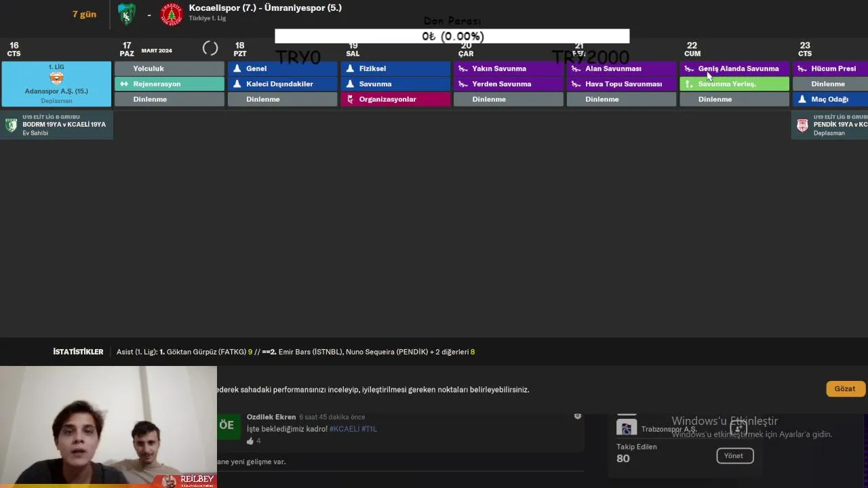Select the Yolculuk session on Sunday
868x488 pixels.
click(169, 68)
